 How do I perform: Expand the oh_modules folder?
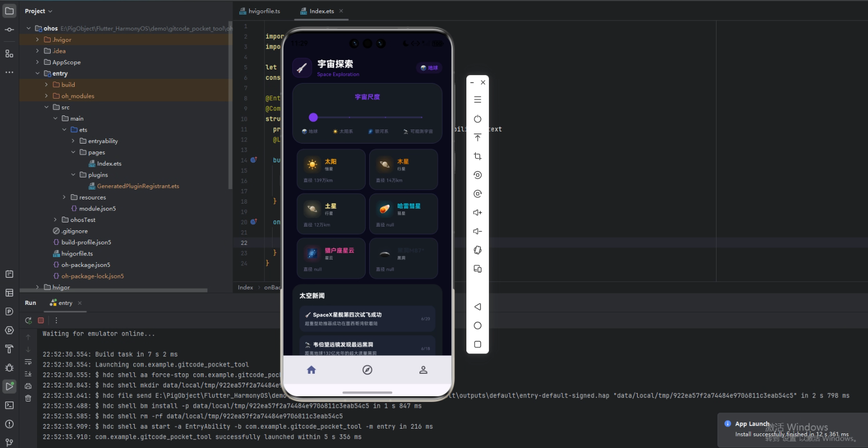pos(46,96)
